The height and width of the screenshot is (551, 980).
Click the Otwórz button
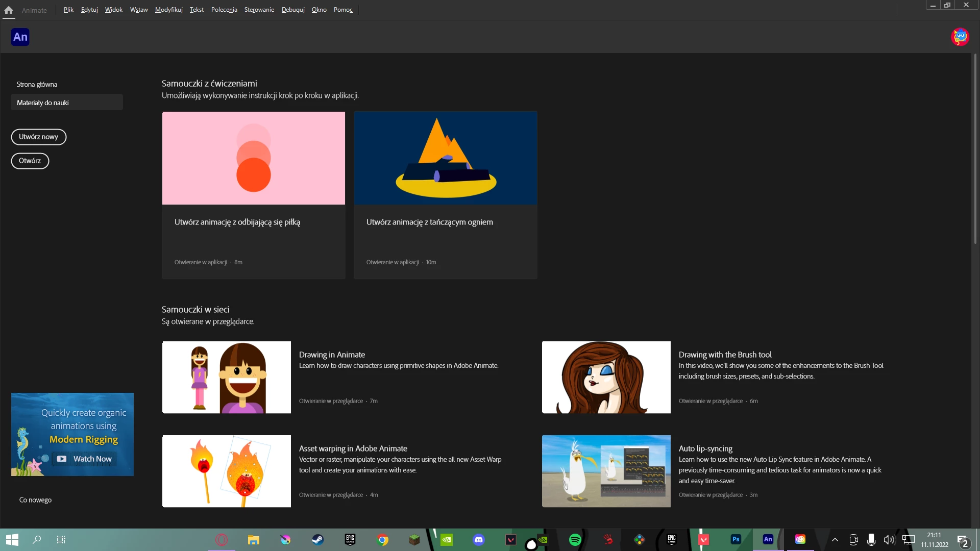click(x=30, y=161)
